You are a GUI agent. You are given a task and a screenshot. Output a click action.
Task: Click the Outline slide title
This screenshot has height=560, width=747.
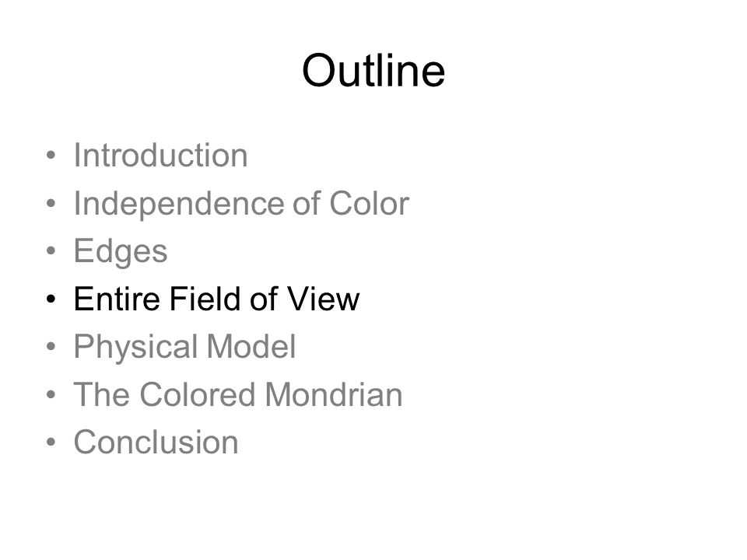coord(373,71)
